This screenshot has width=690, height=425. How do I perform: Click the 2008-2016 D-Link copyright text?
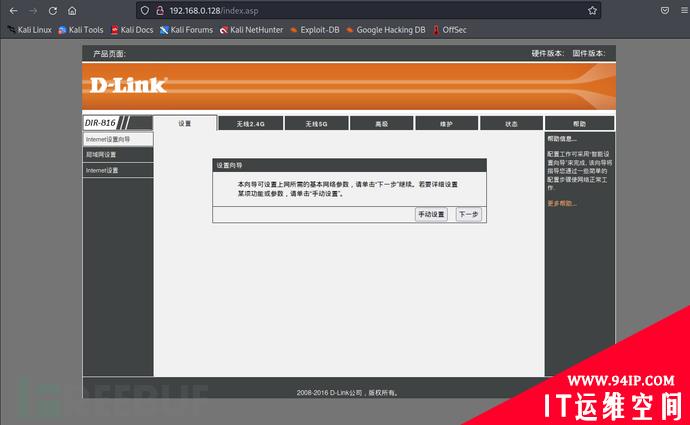click(348, 392)
